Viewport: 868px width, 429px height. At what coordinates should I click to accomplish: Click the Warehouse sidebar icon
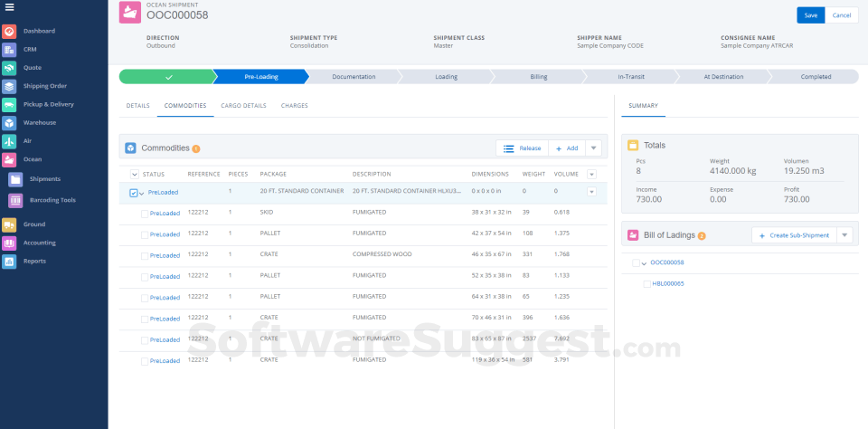click(9, 123)
